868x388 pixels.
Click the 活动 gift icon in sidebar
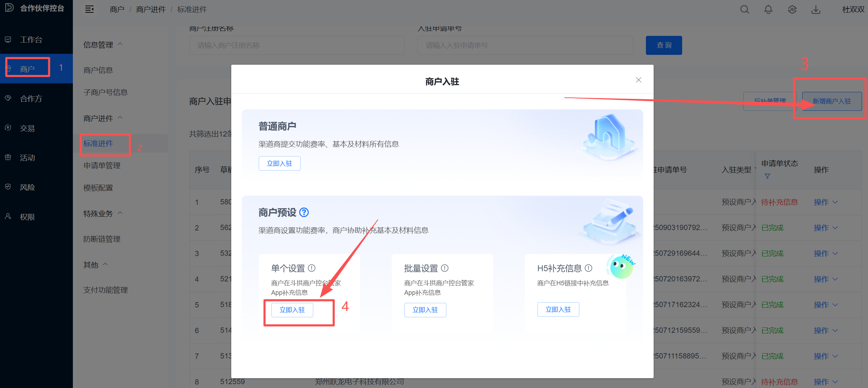pos(8,157)
